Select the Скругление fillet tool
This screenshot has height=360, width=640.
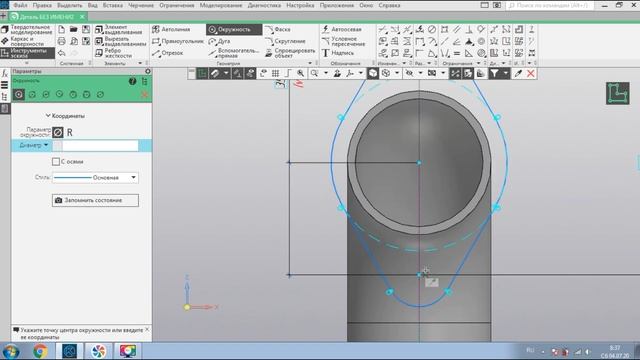point(285,41)
